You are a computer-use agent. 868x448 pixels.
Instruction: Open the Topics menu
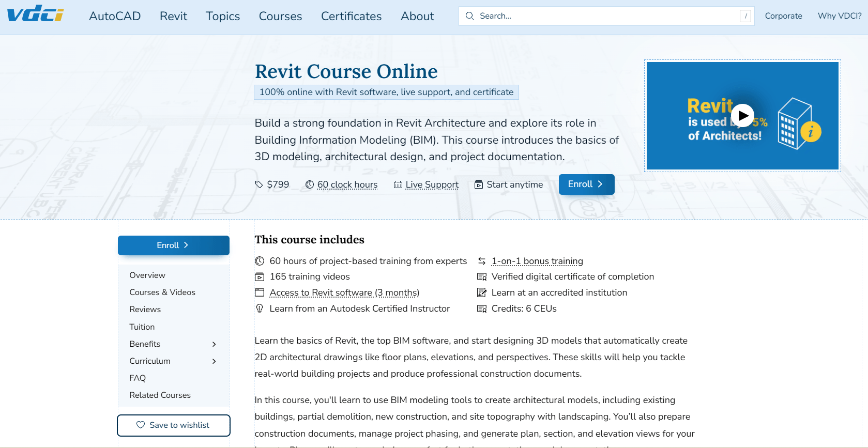tap(223, 16)
